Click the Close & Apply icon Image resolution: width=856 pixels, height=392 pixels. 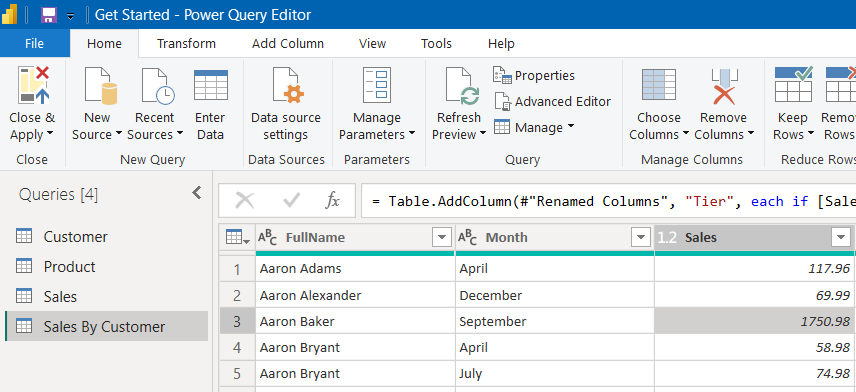tap(34, 85)
